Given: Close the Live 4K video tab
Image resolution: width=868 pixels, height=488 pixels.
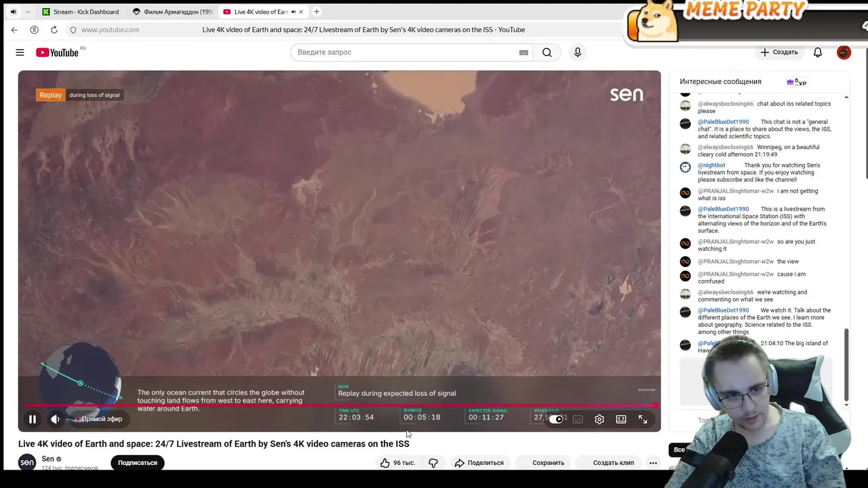Looking at the screenshot, I should coord(302,12).
